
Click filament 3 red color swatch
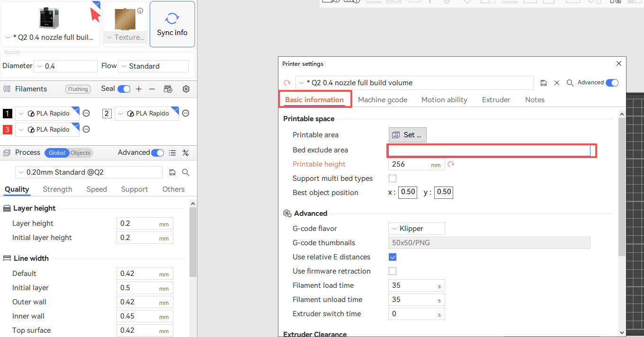8,130
